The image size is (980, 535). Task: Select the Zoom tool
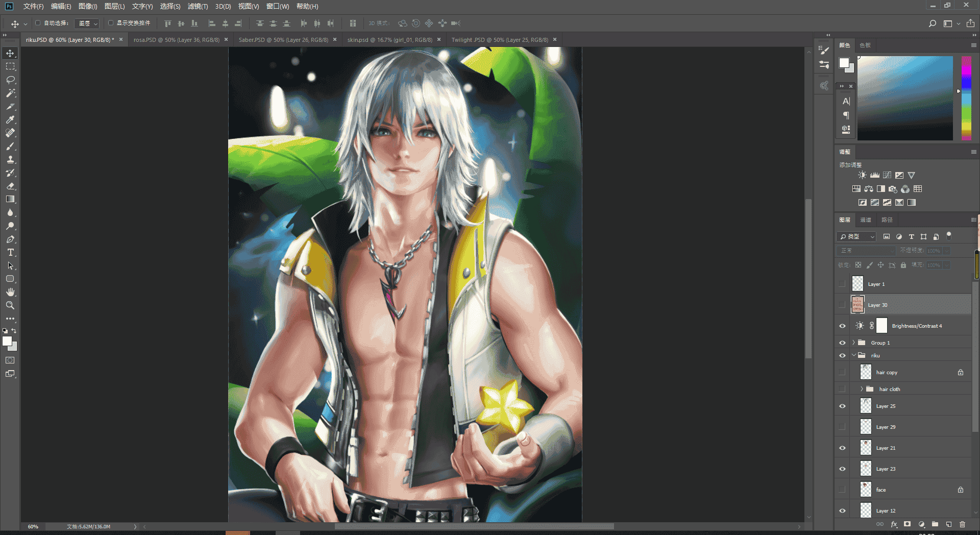(x=10, y=305)
